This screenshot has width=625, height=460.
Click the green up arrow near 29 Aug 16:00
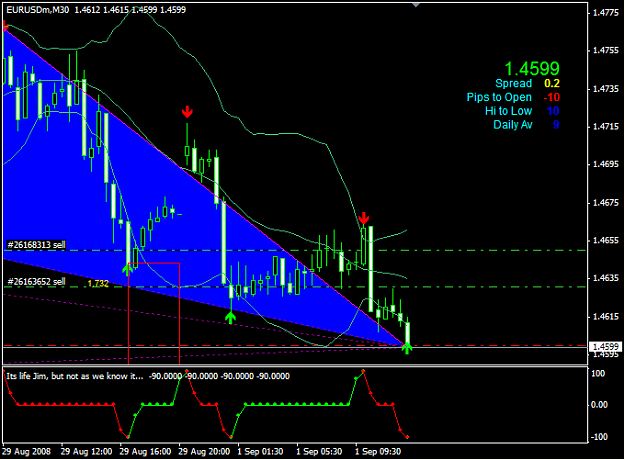coord(127,269)
